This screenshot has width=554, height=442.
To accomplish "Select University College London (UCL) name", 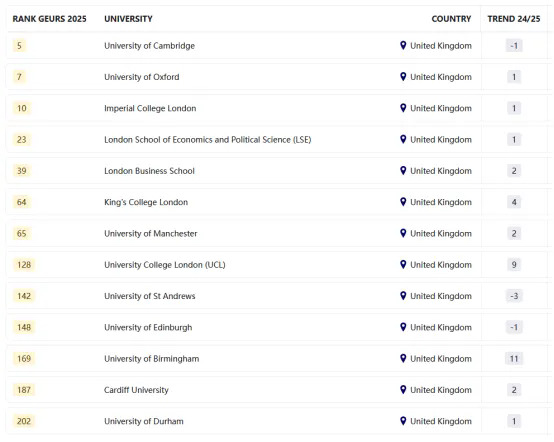I will pyautogui.click(x=165, y=265).
